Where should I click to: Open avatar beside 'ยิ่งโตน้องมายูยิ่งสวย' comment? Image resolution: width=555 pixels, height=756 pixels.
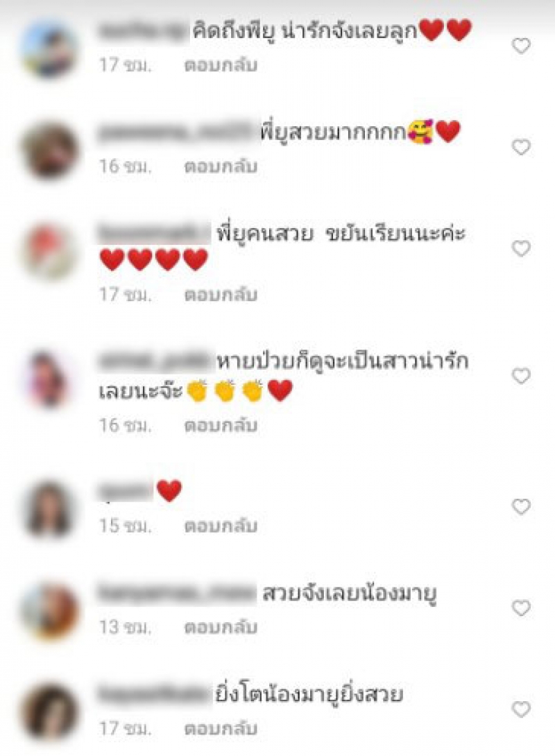[x=50, y=712]
